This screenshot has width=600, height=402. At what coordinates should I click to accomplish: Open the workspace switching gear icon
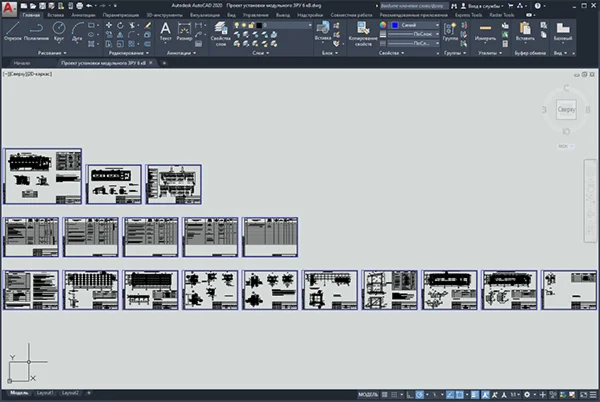(527, 394)
